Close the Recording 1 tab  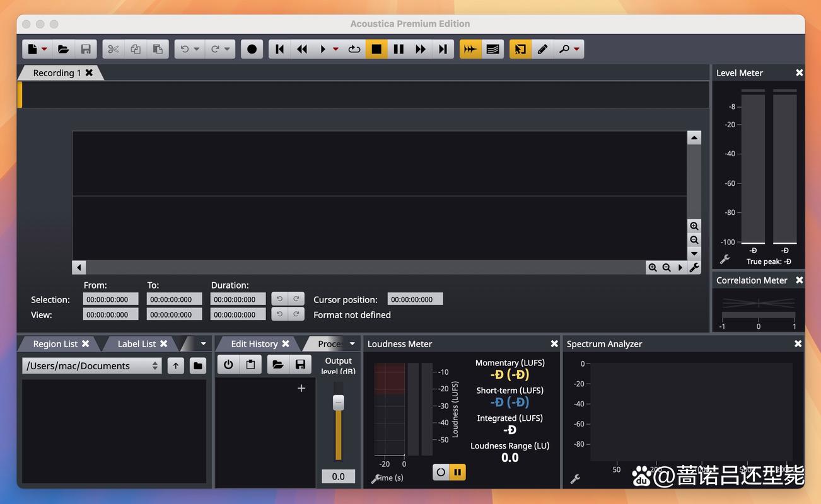click(x=89, y=72)
